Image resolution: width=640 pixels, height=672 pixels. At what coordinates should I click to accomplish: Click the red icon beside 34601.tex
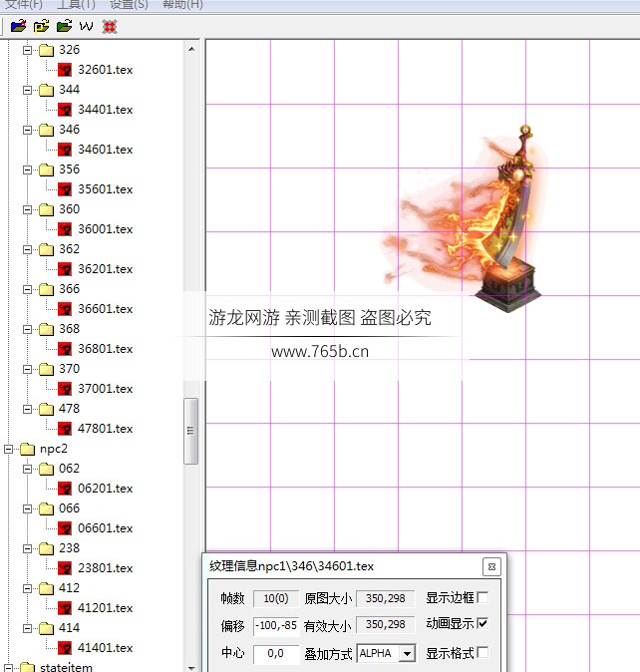point(65,150)
